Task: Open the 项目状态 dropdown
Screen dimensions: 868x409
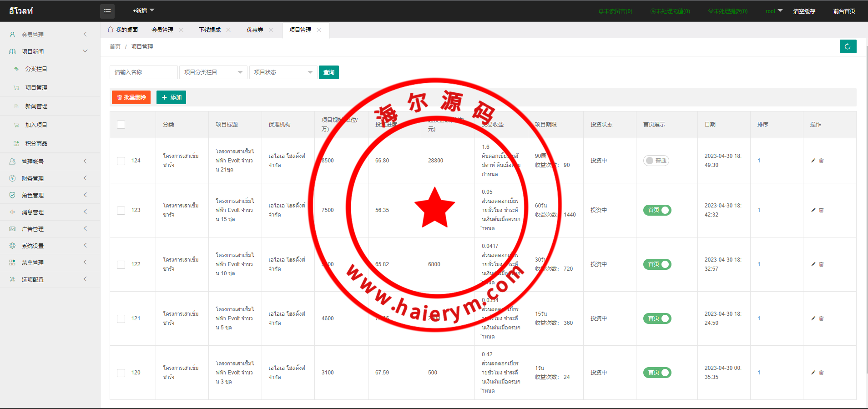Action: coord(283,72)
